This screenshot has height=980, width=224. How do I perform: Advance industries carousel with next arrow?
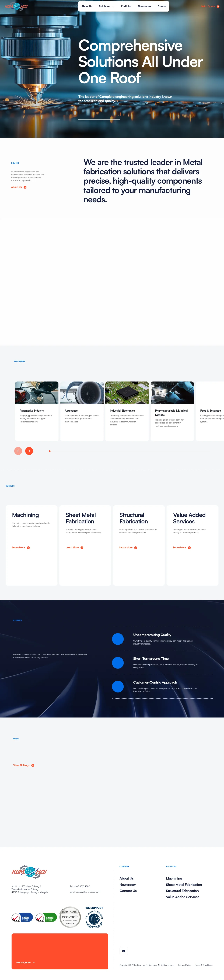[29, 451]
